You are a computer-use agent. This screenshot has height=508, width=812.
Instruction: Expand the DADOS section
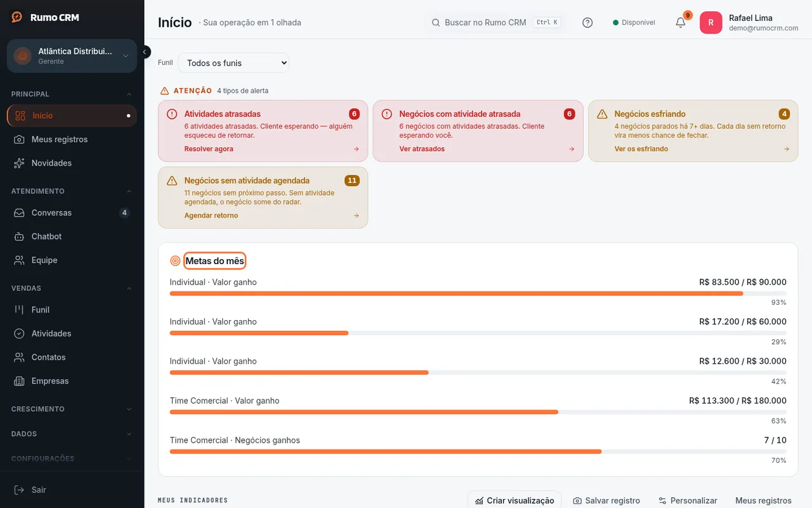(x=72, y=434)
